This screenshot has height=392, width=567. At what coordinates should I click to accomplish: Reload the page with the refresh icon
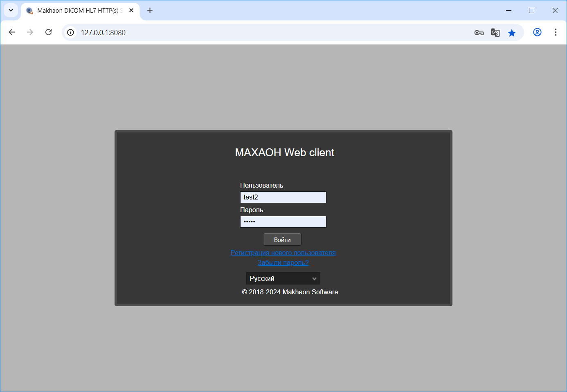point(48,32)
